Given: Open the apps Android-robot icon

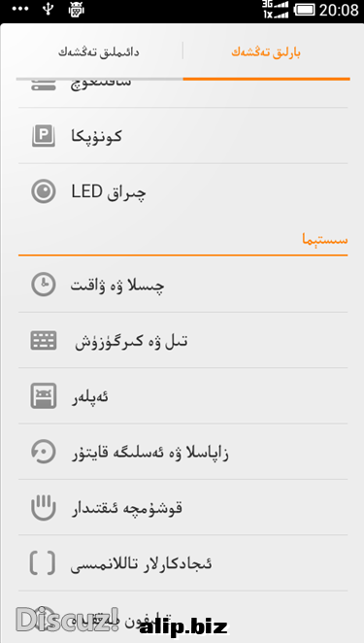Looking at the screenshot, I should click(x=44, y=396).
